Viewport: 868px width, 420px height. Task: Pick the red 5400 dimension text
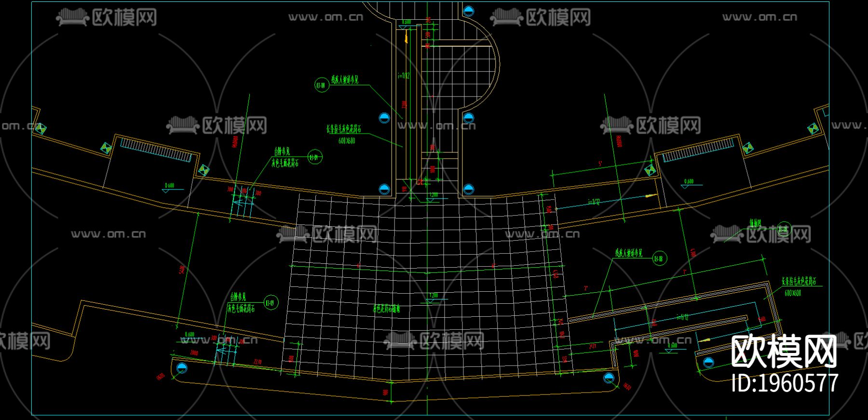182,270
